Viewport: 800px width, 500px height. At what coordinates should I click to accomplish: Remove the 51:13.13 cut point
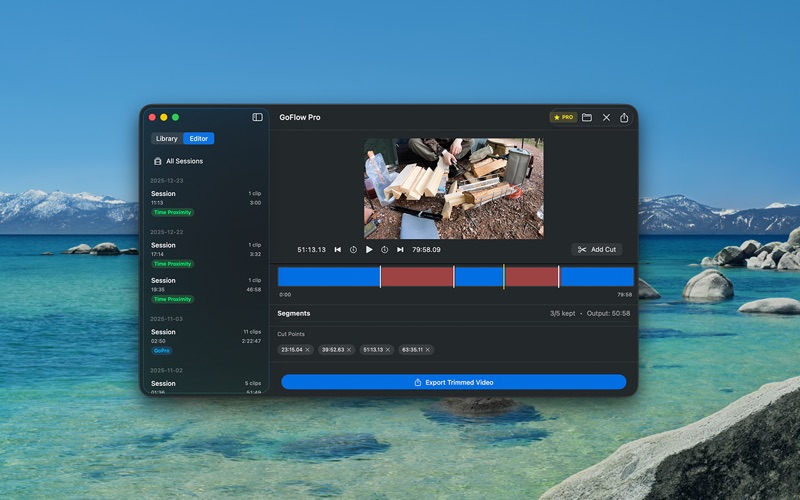pos(388,350)
